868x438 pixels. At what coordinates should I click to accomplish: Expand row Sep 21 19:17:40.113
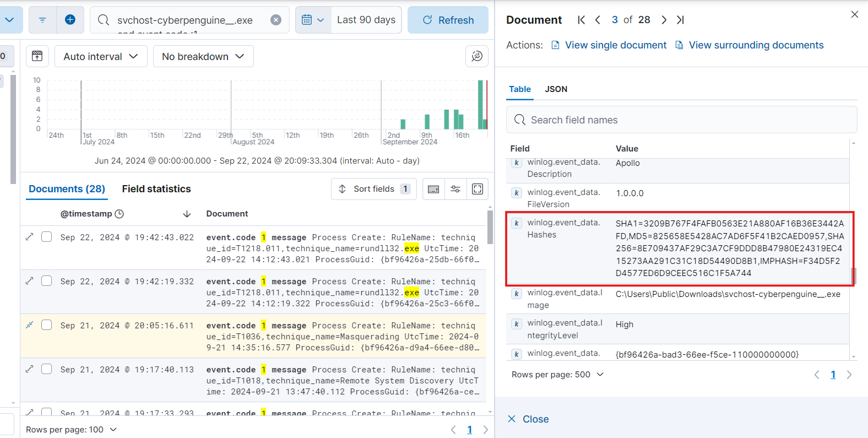pos(30,369)
